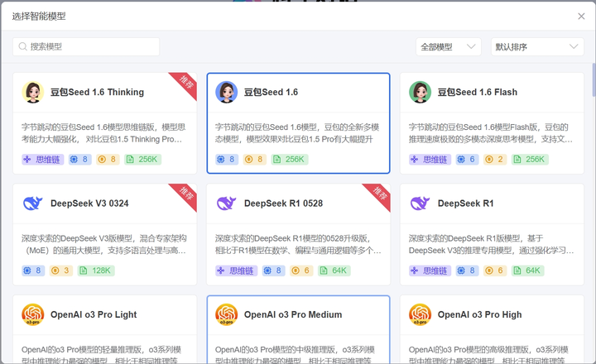Click orange coin badge 6 on DeepSeek R1 0528

[301, 271]
